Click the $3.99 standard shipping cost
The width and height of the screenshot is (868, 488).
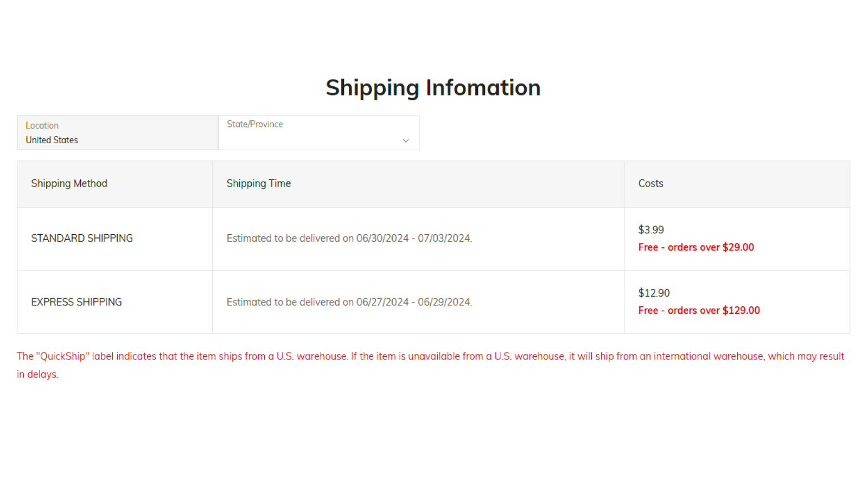[x=651, y=230]
